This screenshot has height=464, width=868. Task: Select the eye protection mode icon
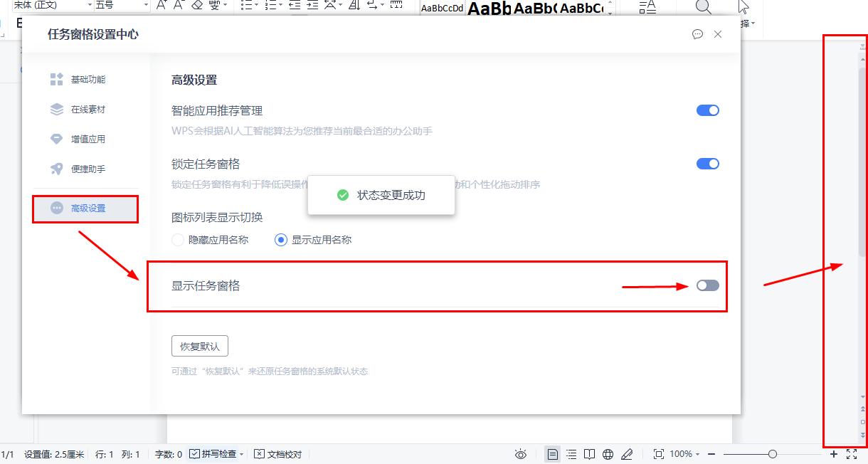(x=521, y=453)
